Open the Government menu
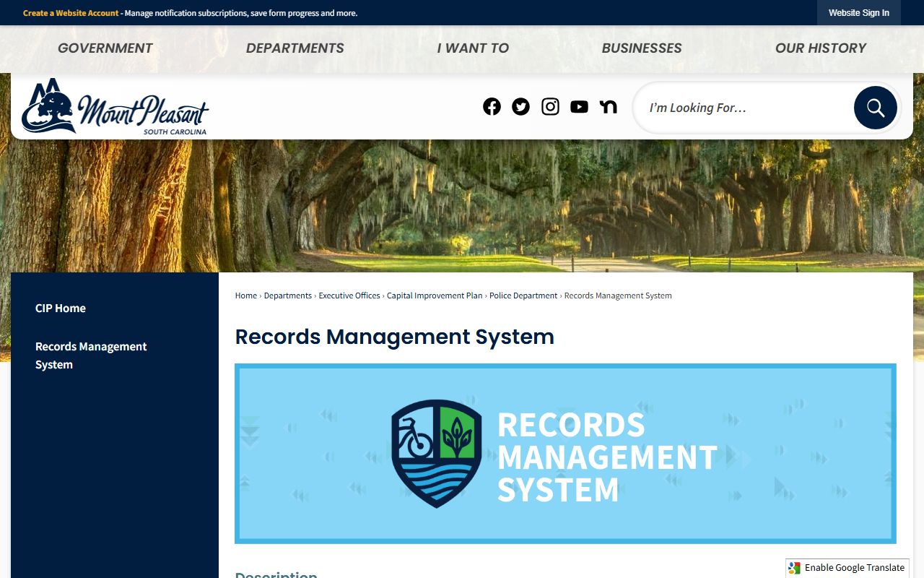Viewport: 924px width, 578px height. [105, 48]
